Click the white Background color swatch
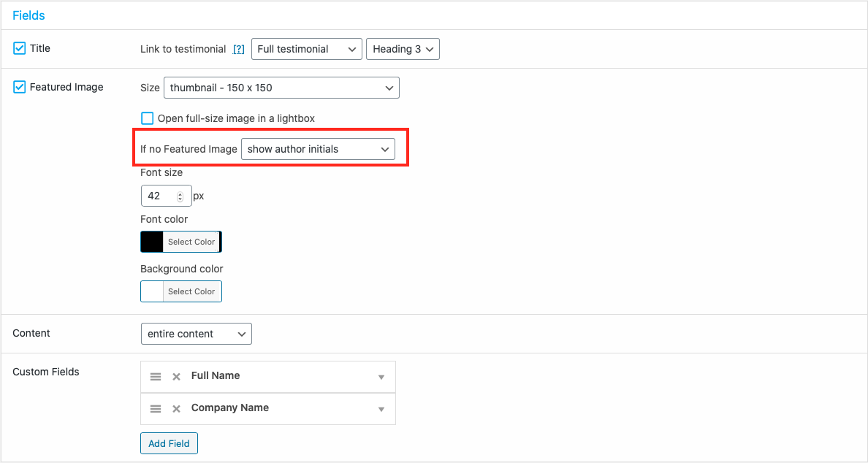Screen dimensions: 868x463 pyautogui.click(x=152, y=291)
